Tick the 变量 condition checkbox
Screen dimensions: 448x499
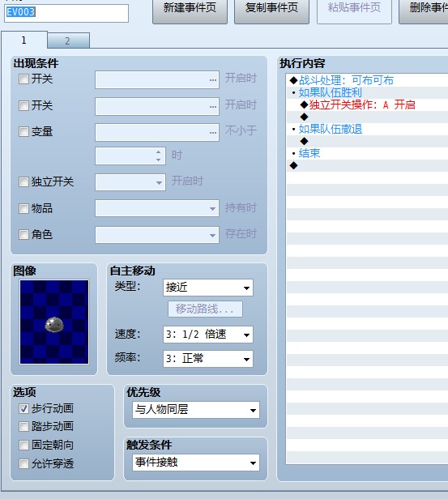point(23,131)
